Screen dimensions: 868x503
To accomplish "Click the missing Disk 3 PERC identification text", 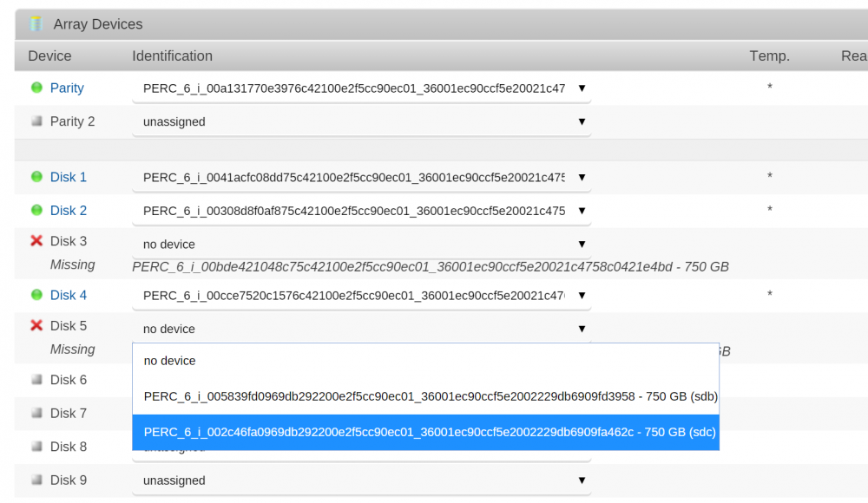I will (431, 267).
